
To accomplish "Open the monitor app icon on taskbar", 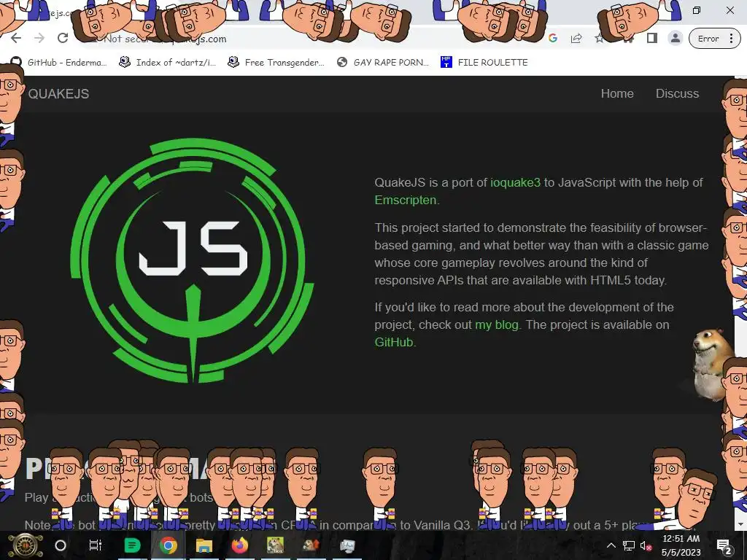I will (347, 545).
